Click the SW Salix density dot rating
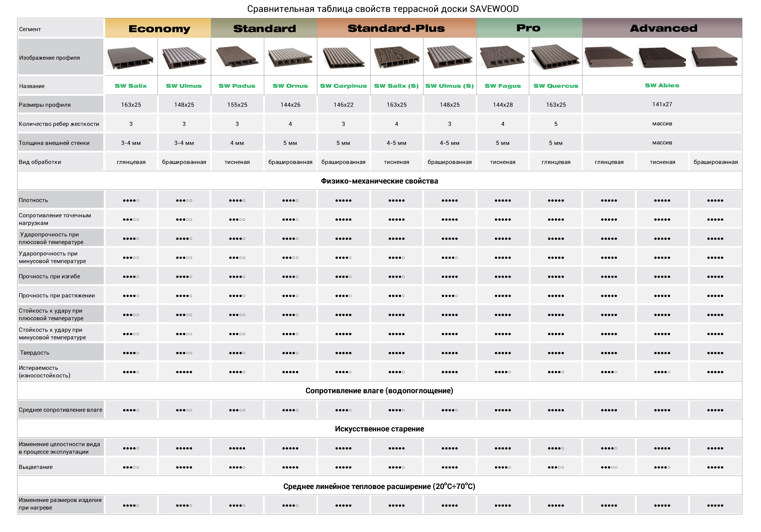The image size is (761, 532). pos(131,200)
